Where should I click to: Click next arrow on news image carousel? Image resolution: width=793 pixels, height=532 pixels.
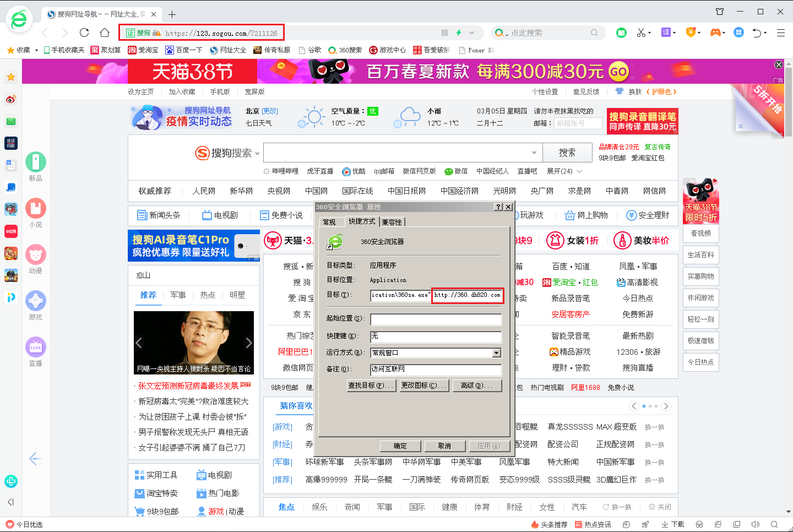(x=248, y=343)
